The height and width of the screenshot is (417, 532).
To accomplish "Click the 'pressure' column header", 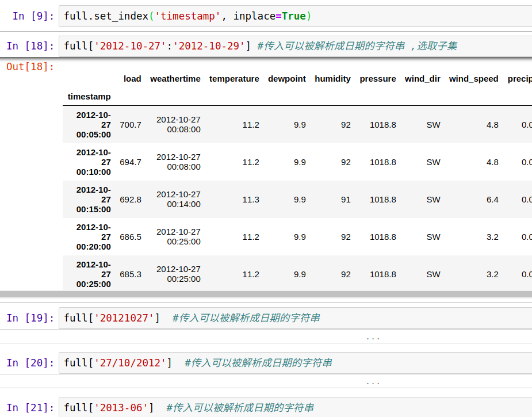I will 378,79.
